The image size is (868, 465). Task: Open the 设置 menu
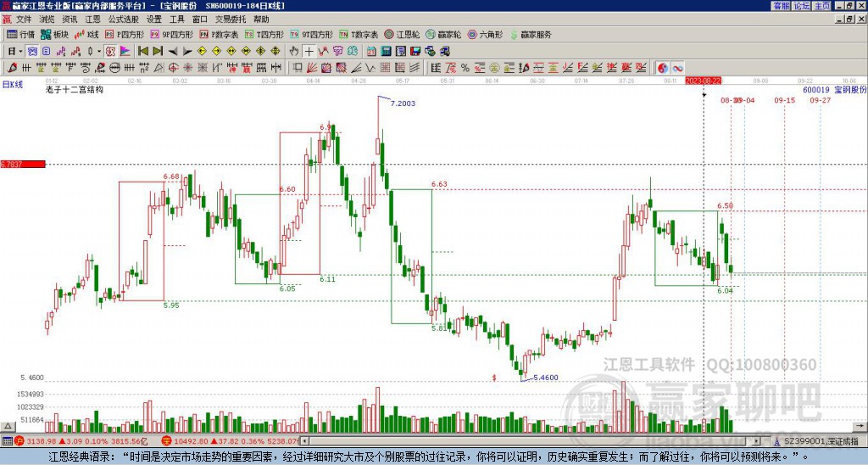(x=154, y=20)
